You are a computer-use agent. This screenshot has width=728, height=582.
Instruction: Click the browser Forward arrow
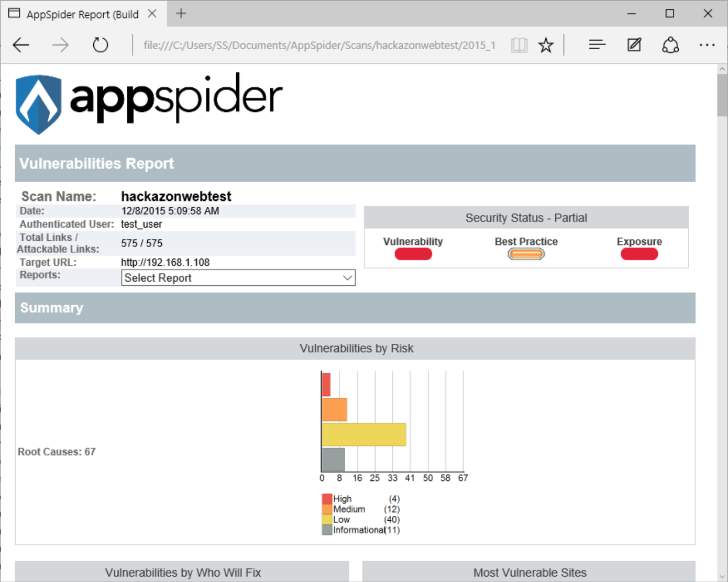point(60,45)
